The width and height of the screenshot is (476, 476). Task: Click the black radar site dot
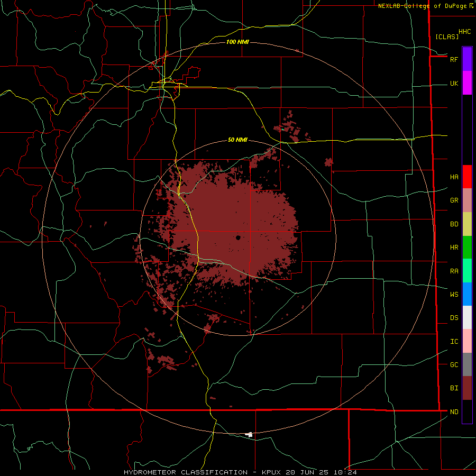pos(239,237)
